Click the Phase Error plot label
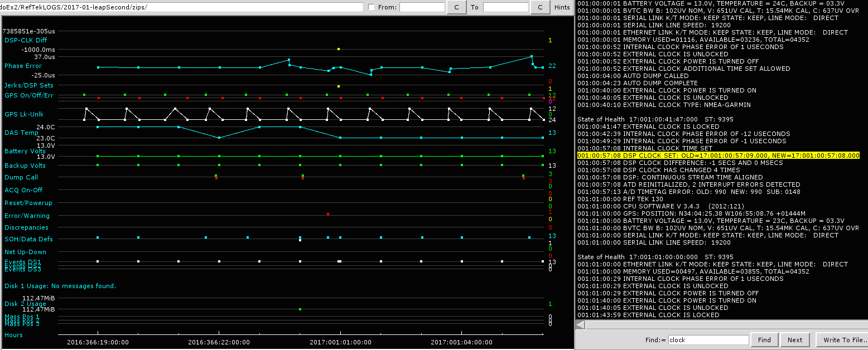The image size is (868, 350). click(23, 66)
